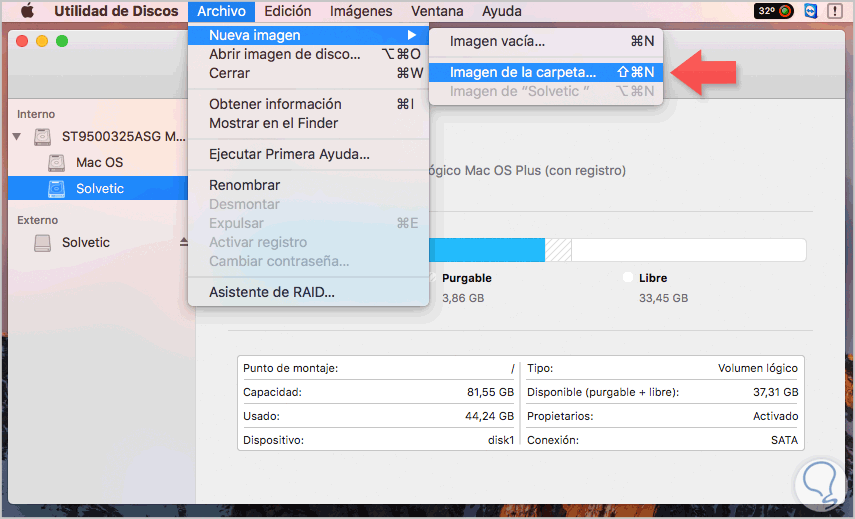855x519 pixels.
Task: Minimize the Disk Utility window
Action: tap(42, 41)
